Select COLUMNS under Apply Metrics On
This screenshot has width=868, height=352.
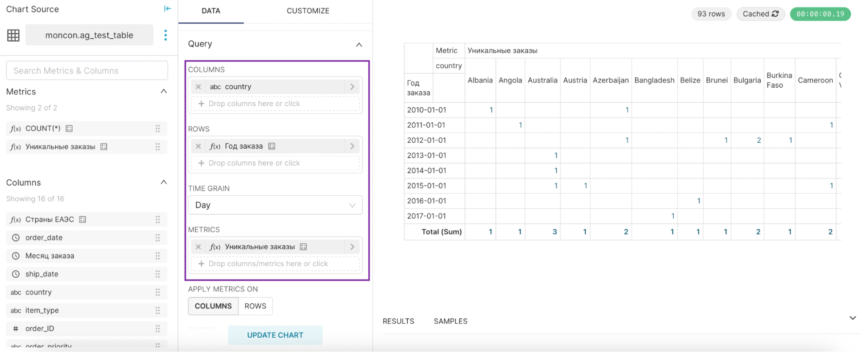(213, 306)
